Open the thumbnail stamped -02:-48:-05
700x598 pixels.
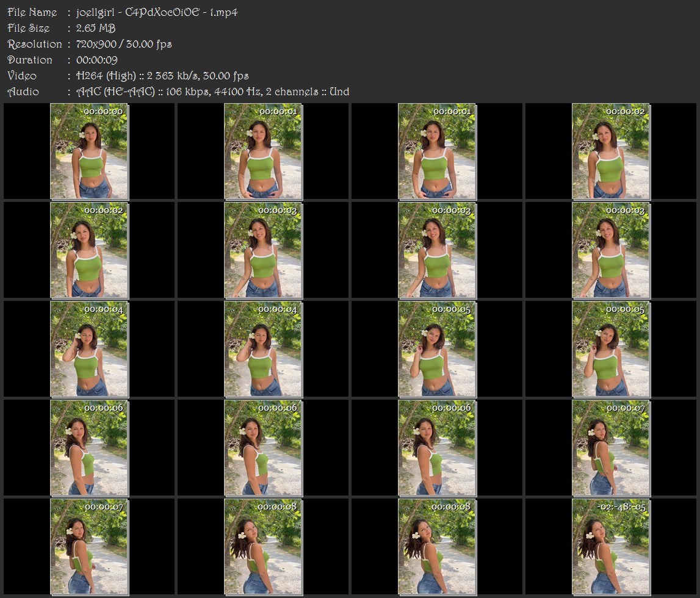point(611,547)
